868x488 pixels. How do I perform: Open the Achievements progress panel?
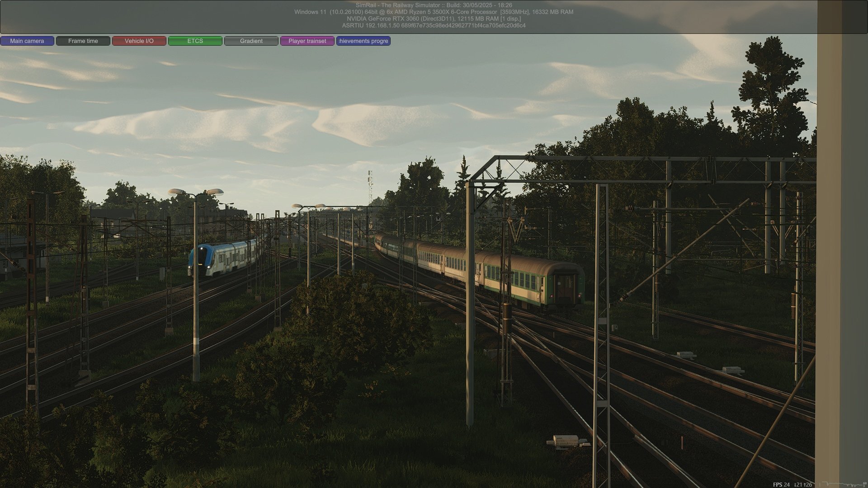363,41
